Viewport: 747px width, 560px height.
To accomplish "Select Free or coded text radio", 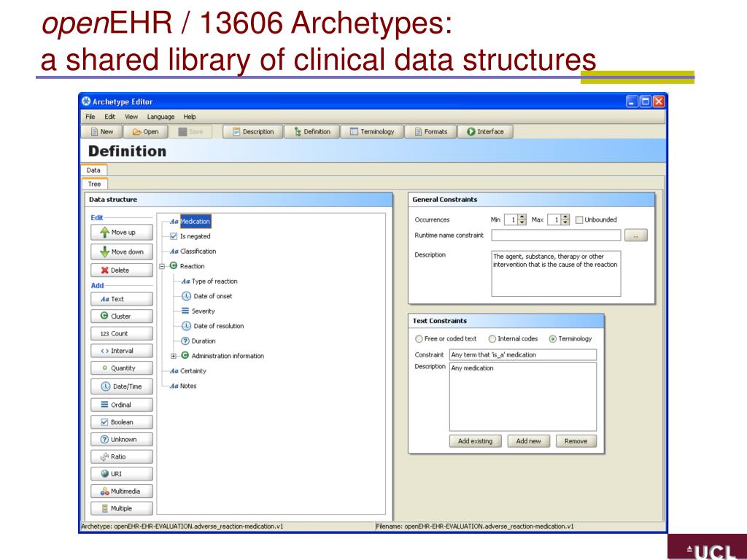I will coord(419,339).
